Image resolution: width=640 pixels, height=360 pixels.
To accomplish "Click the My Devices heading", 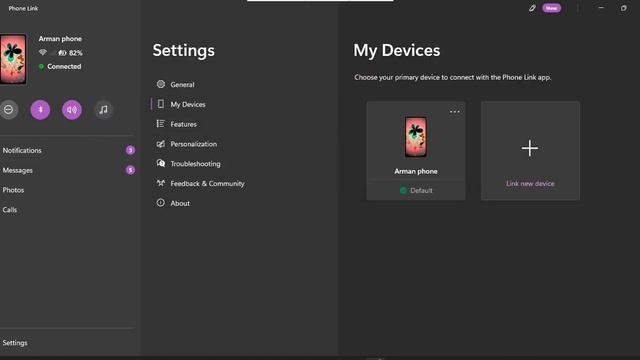I will coord(397,51).
